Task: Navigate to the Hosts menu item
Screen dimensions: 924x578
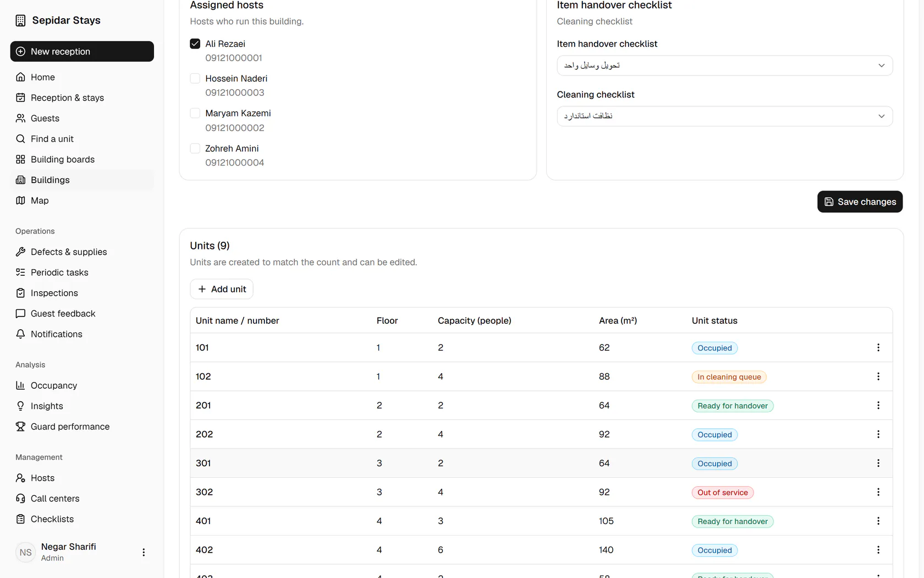Action: click(82, 478)
